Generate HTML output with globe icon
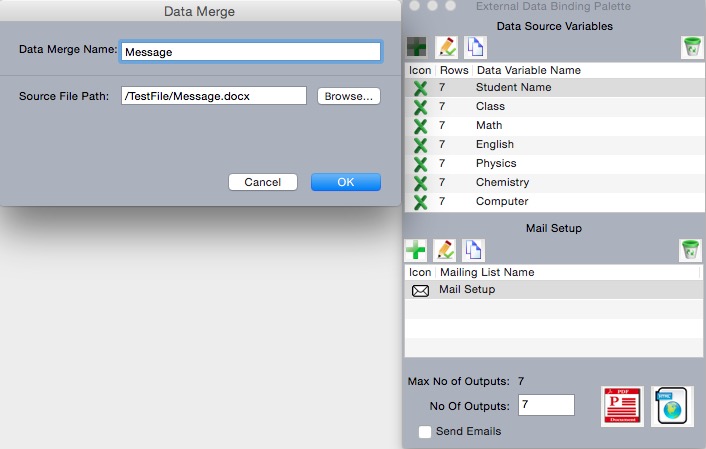Image resolution: width=706 pixels, height=449 pixels. [672, 406]
